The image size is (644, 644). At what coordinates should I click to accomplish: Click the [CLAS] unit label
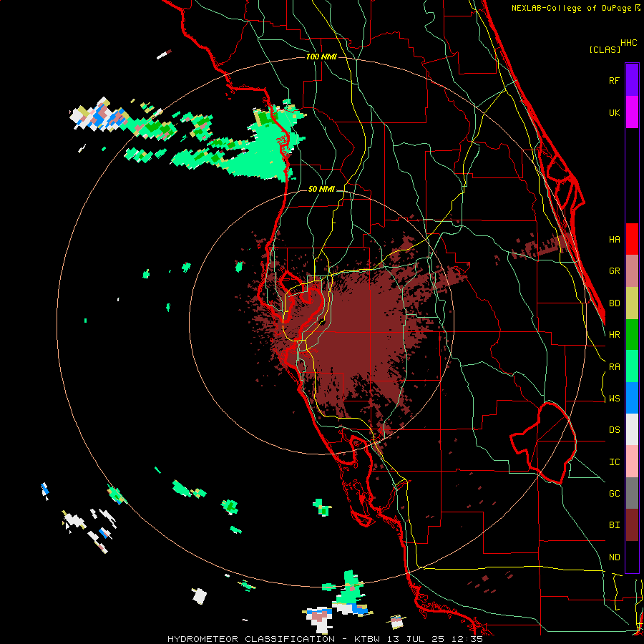pos(605,49)
